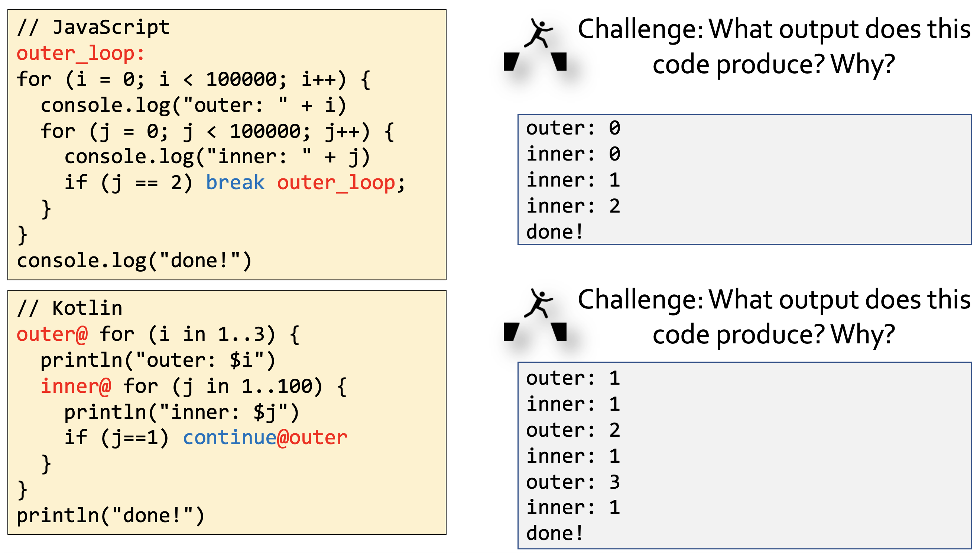Click the println("done!") line
Screen dimensions: 980x553
pyautogui.click(x=111, y=516)
